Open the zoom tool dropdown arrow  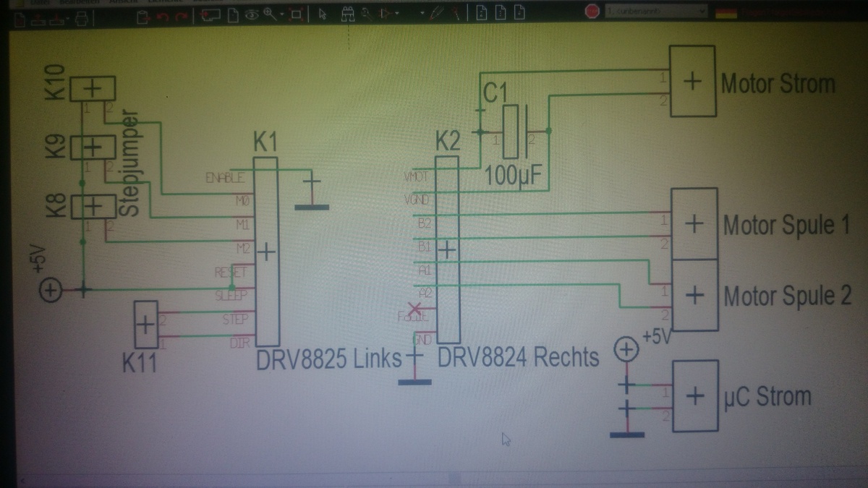(282, 14)
